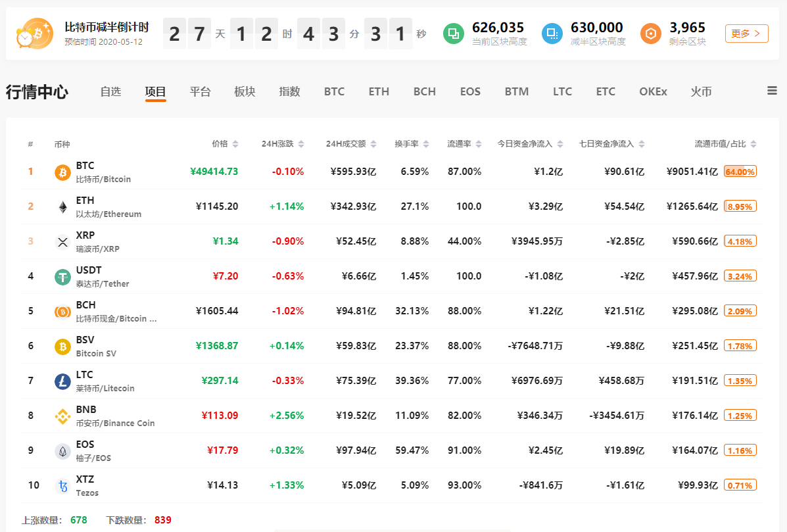Click USDT price ¥7.20
Screen dimensions: 787x532
(226, 276)
